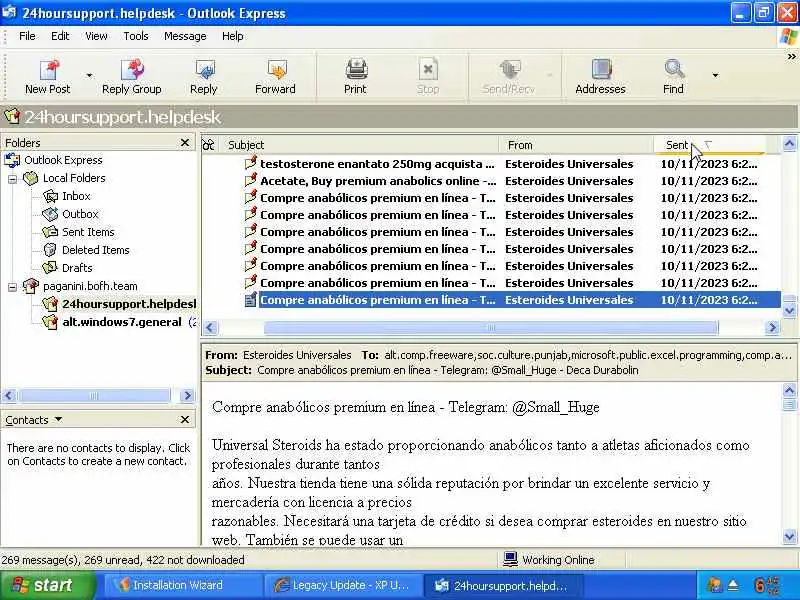Screen dimensions: 800x600
Task: Click the system tray shield icon
Action: (713, 585)
